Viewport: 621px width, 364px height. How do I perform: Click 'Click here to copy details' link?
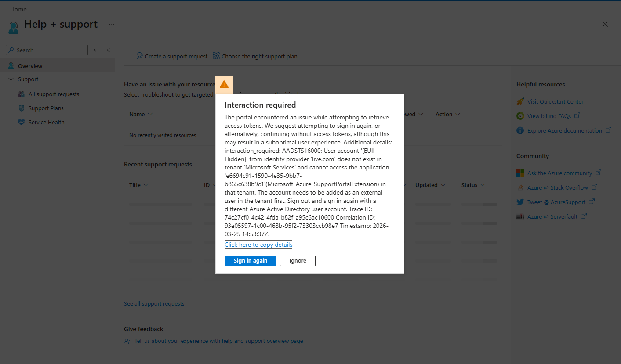tap(258, 245)
